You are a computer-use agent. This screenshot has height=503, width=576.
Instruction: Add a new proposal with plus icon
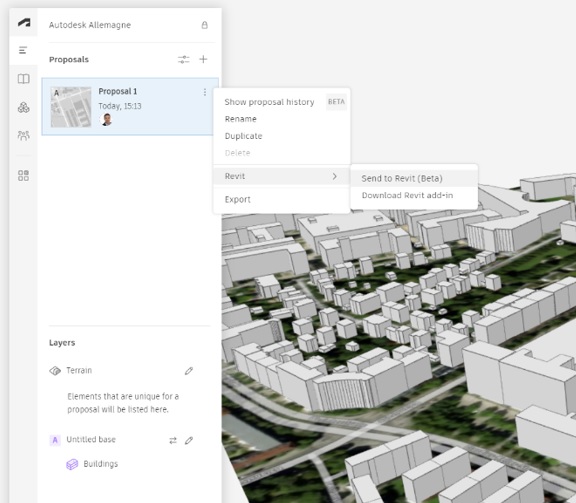point(203,59)
